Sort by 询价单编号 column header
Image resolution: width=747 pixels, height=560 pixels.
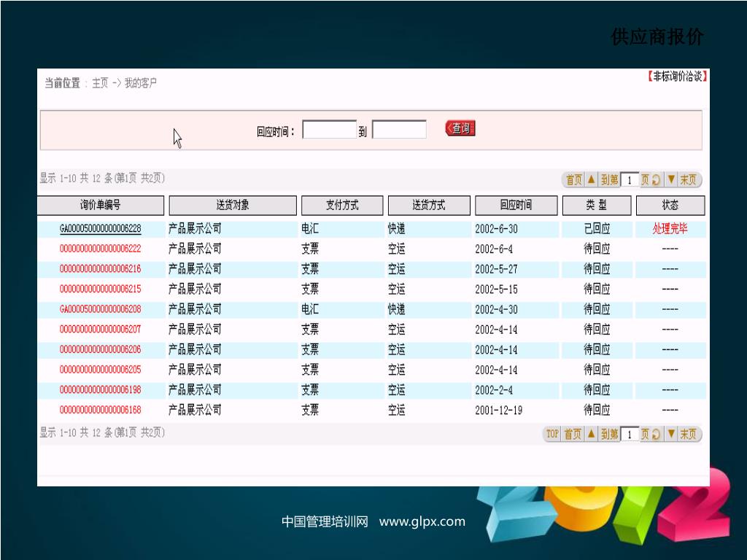pos(101,205)
